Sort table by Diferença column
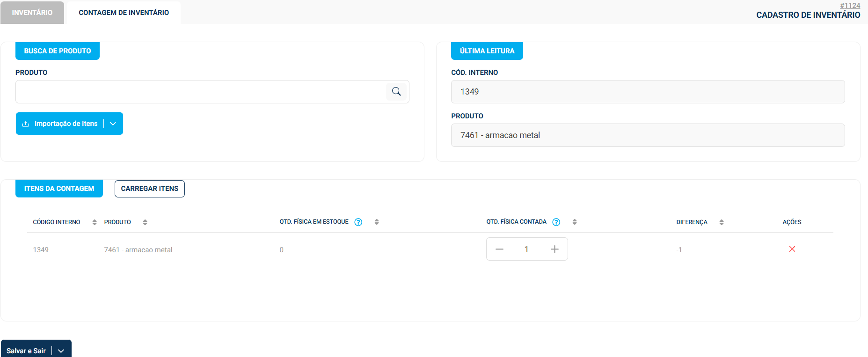The width and height of the screenshot is (868, 357). click(722, 222)
